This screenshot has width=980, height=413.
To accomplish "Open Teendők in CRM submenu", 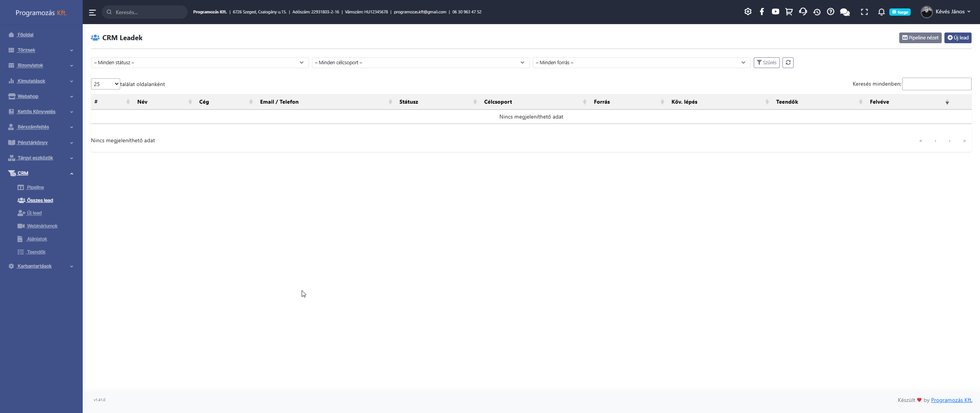I will pyautogui.click(x=36, y=252).
